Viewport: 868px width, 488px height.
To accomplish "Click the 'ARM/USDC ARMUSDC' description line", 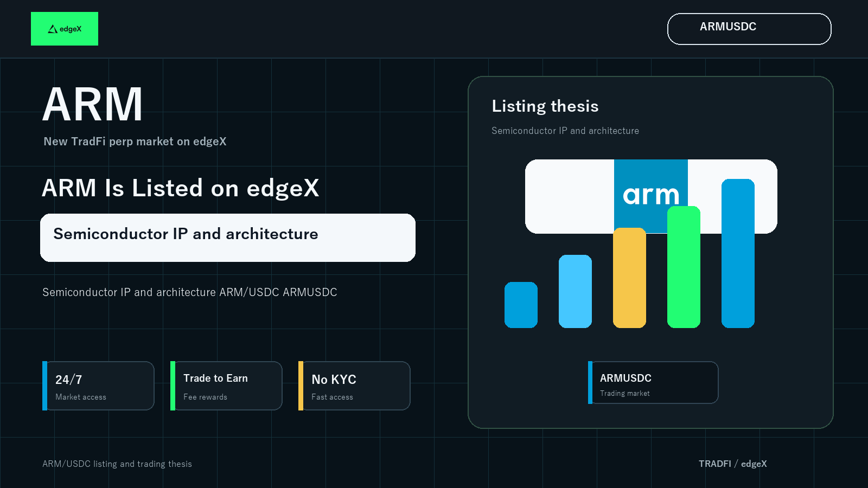I will pos(190,292).
